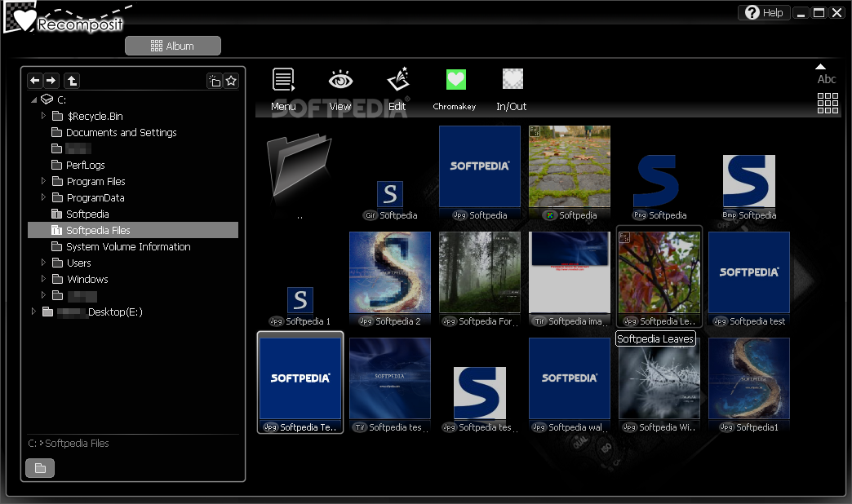The width and height of the screenshot is (852, 504).
Task: Click the Help question mark button
Action: click(764, 12)
